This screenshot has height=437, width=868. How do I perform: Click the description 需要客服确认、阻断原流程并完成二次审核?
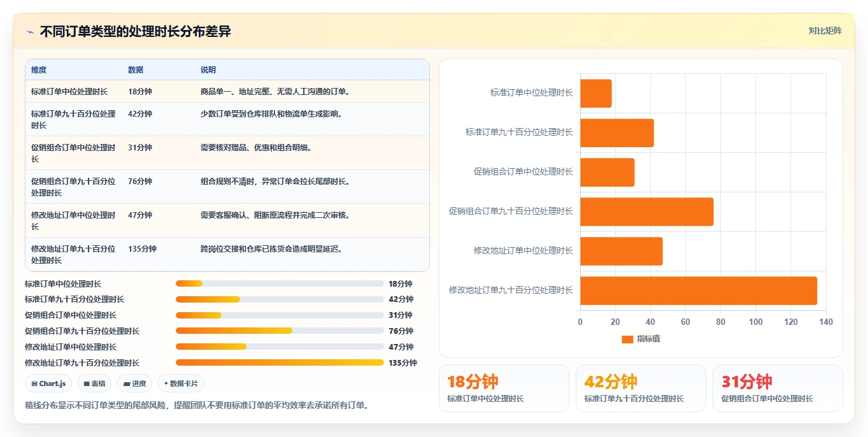pos(275,215)
